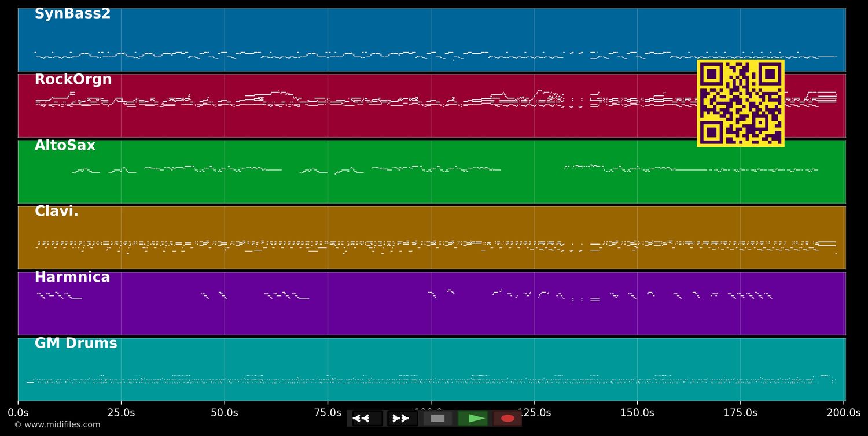This screenshot has width=868, height=436.
Task: Select the Clavi. track label
Action: click(56, 212)
